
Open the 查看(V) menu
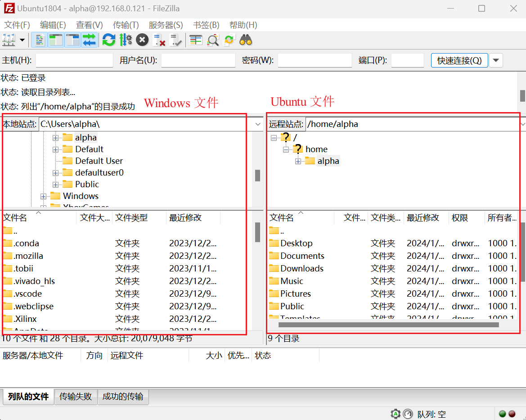point(89,25)
